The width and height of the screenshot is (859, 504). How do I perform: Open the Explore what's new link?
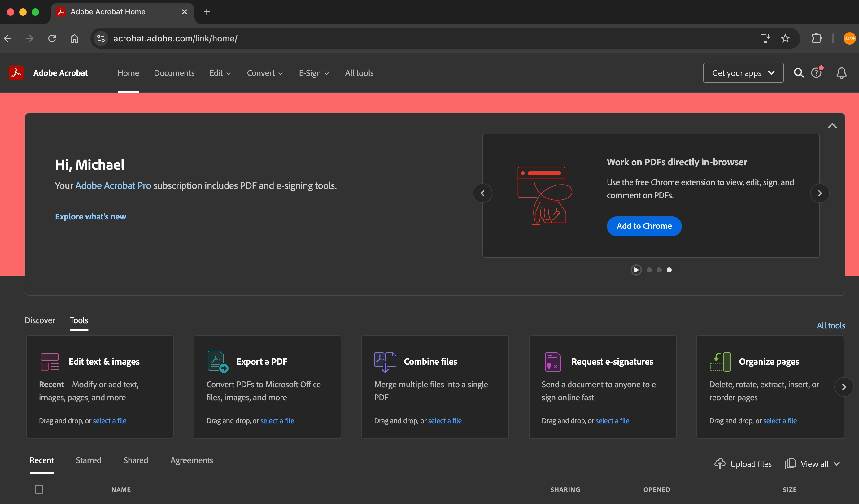tap(91, 216)
